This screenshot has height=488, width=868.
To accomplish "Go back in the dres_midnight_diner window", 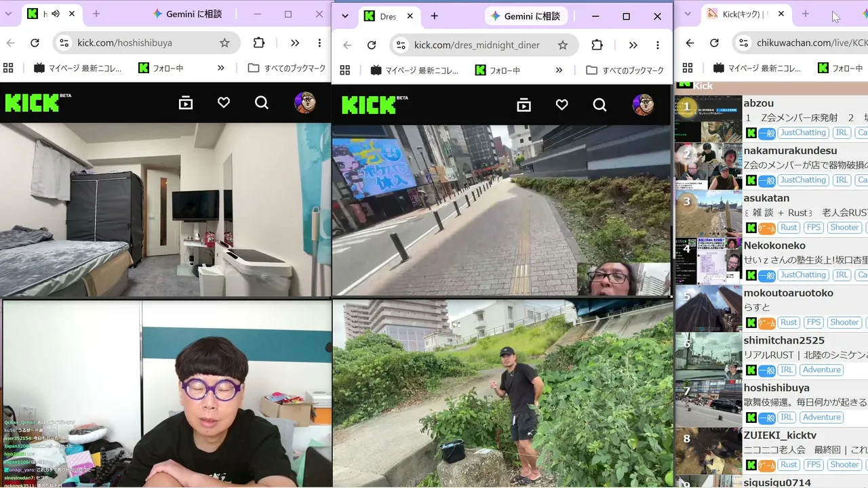I will 347,45.
